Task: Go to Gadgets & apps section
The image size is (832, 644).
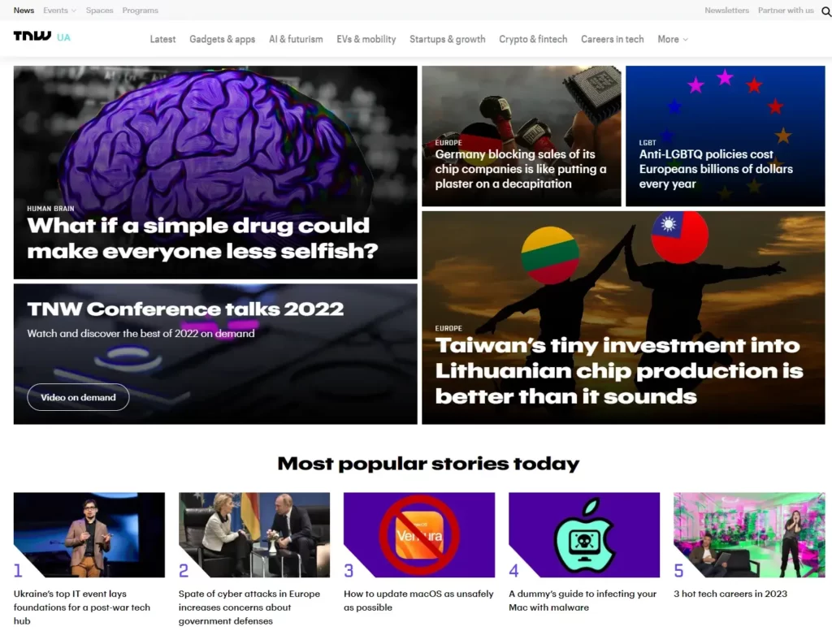Action: [x=223, y=39]
